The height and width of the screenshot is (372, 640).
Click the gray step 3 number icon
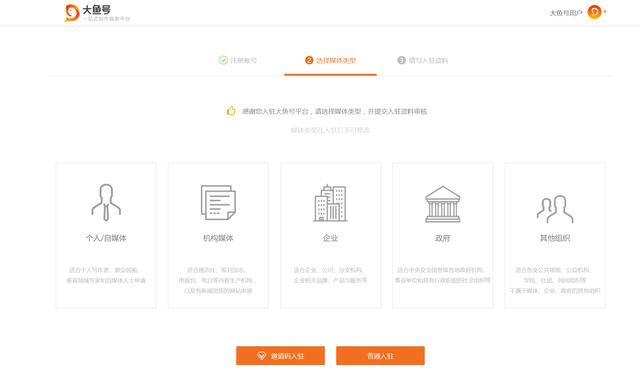[401, 60]
